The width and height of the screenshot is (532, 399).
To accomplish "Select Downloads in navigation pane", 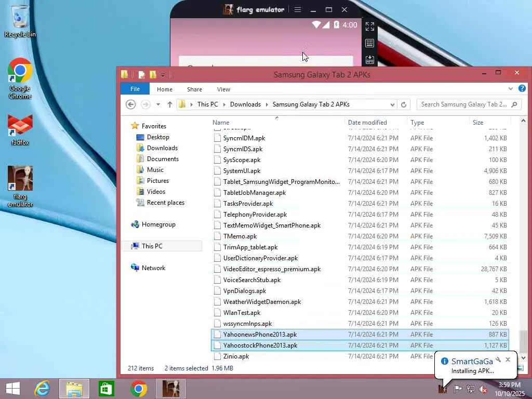I will (162, 148).
